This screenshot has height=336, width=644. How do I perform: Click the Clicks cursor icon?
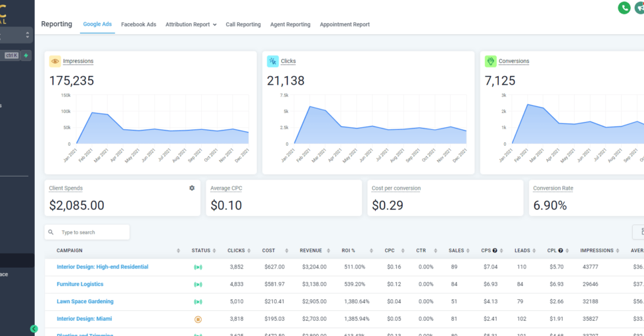click(273, 61)
